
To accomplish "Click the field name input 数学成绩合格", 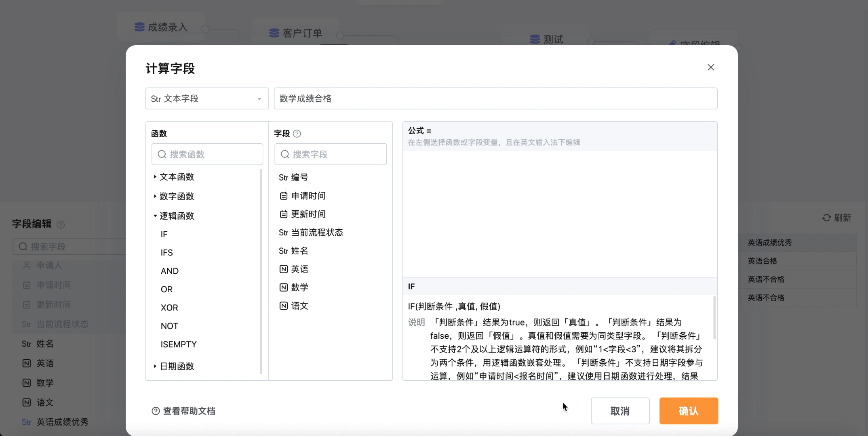I will pyautogui.click(x=495, y=99).
